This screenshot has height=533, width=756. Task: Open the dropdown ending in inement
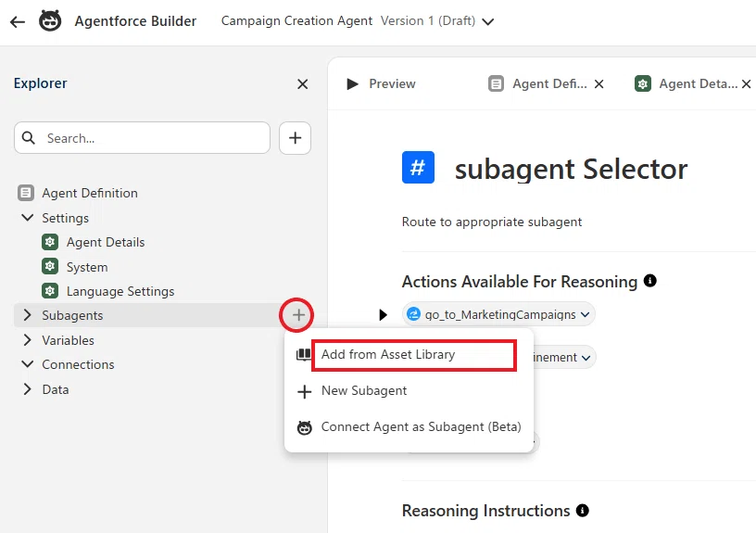point(586,358)
